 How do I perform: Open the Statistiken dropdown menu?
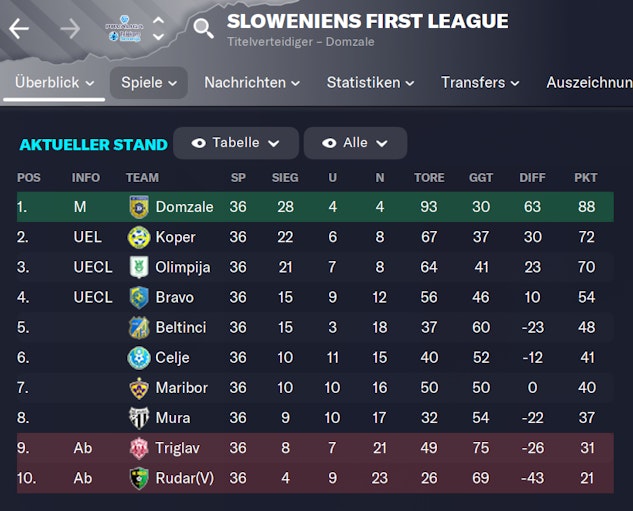[x=371, y=83]
